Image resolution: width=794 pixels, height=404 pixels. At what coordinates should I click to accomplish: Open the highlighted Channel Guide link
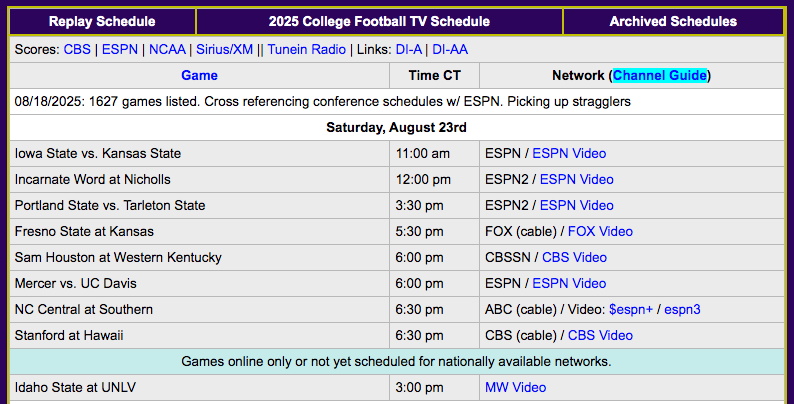[660, 75]
